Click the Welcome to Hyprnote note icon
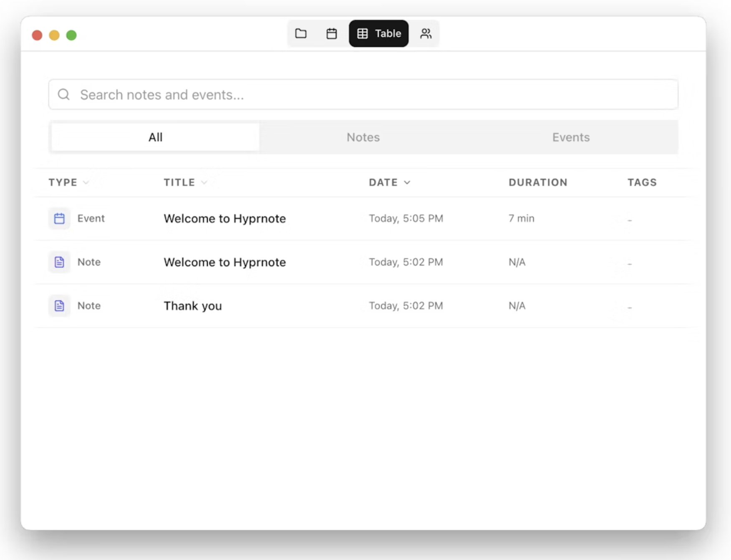Screen dimensions: 731x560 (59, 262)
